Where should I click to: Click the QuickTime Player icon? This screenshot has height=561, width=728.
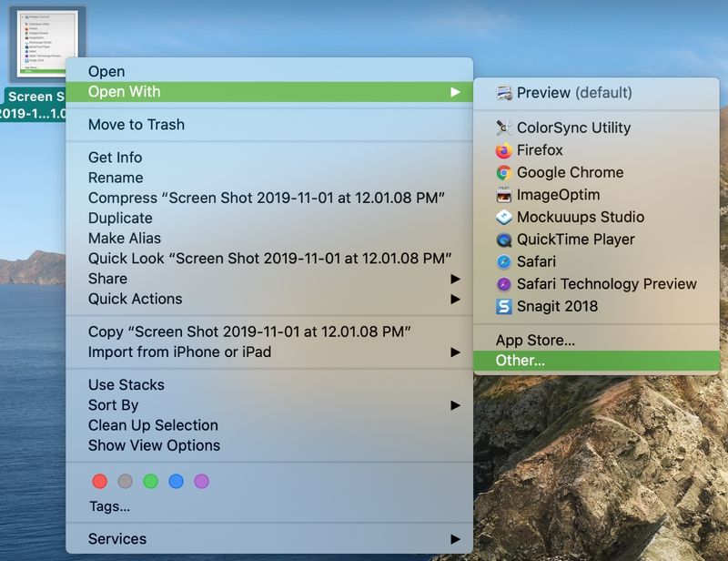tap(504, 240)
